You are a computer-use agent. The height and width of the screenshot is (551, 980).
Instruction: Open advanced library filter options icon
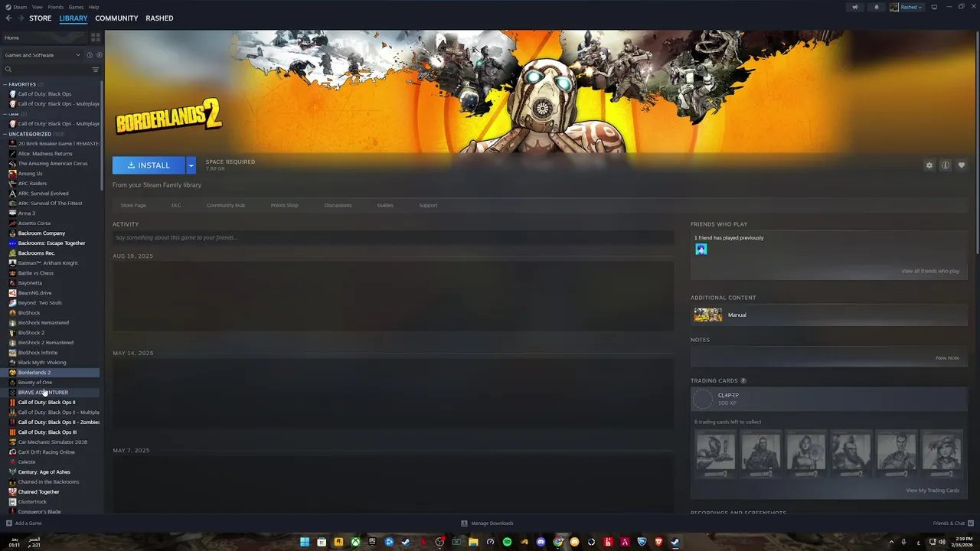96,70
